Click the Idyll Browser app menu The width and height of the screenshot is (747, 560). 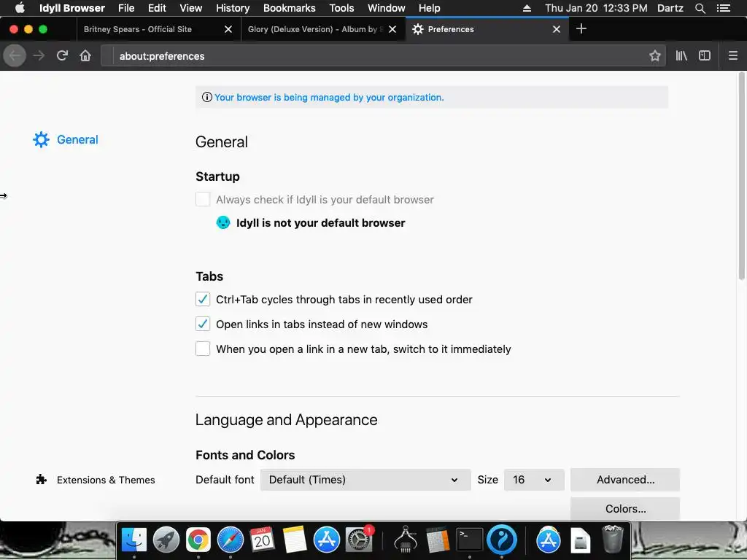pos(72,8)
